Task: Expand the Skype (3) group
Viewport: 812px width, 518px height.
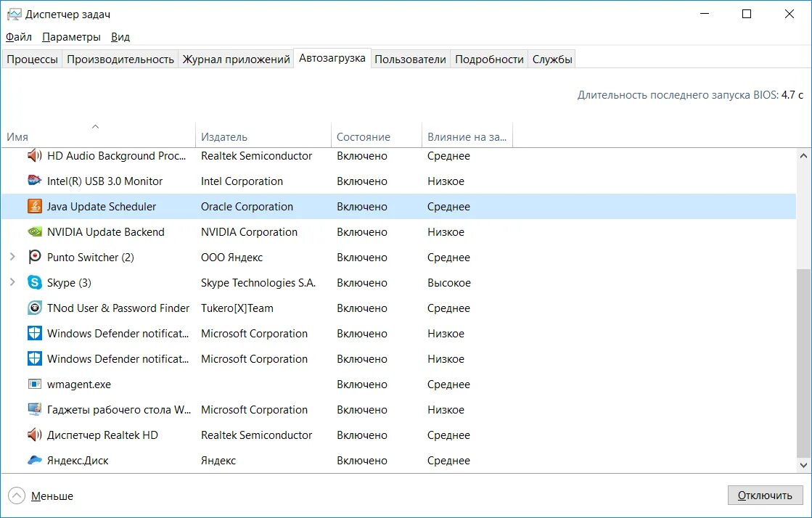Action: tap(12, 282)
